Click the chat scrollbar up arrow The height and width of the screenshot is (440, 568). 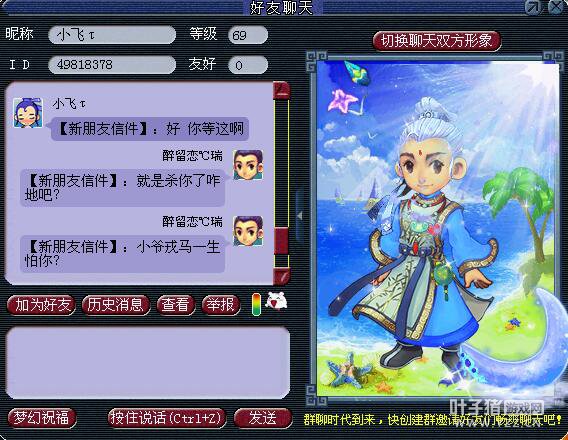click(281, 90)
